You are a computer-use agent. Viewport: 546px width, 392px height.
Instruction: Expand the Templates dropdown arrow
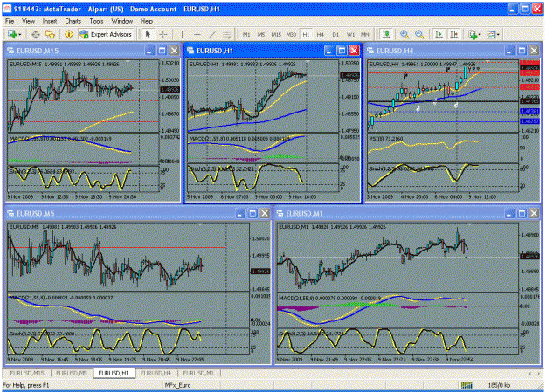(x=498, y=34)
